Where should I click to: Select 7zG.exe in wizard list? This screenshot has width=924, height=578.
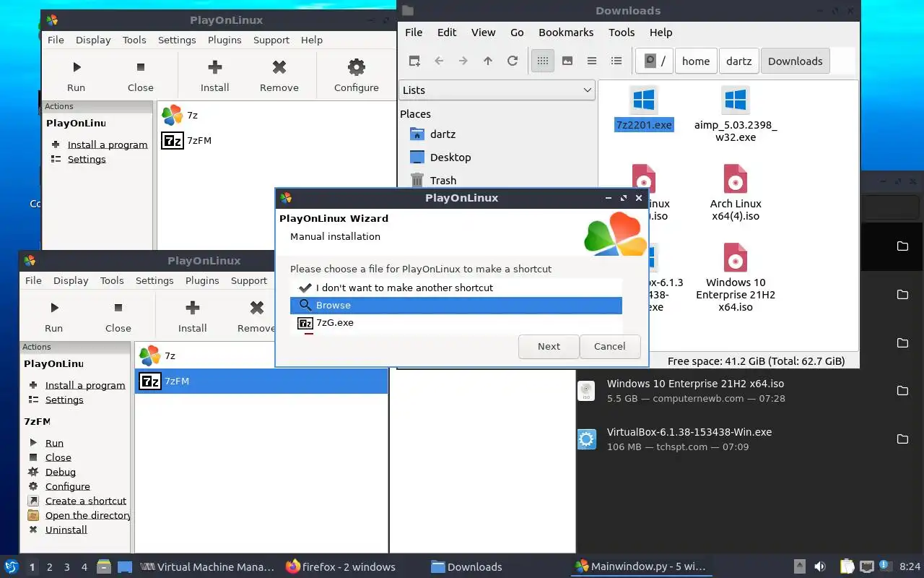tap(456, 323)
